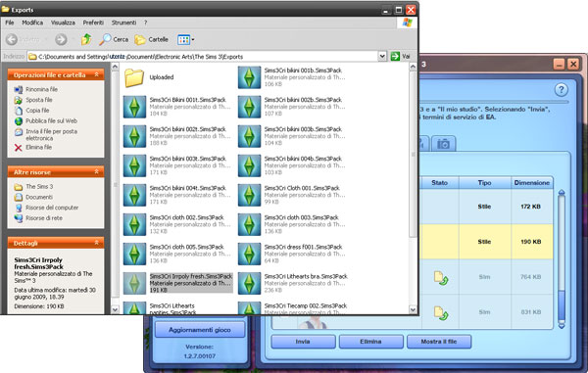Click the 831 KB Sim row status icon
The width and height of the screenshot is (588, 373).
coord(441,313)
